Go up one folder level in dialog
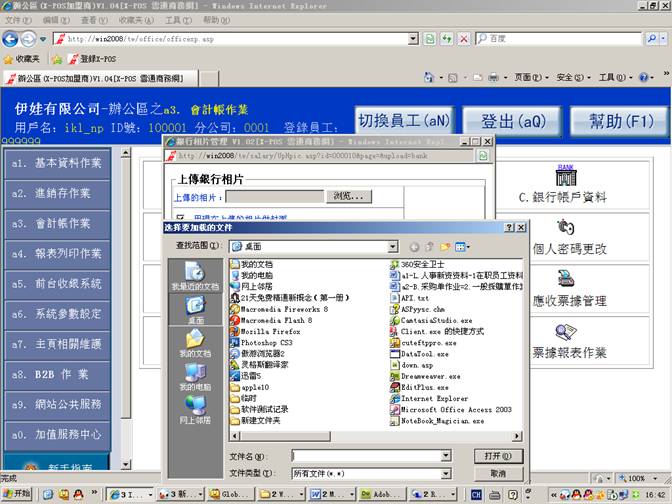672x504 pixels. click(428, 245)
